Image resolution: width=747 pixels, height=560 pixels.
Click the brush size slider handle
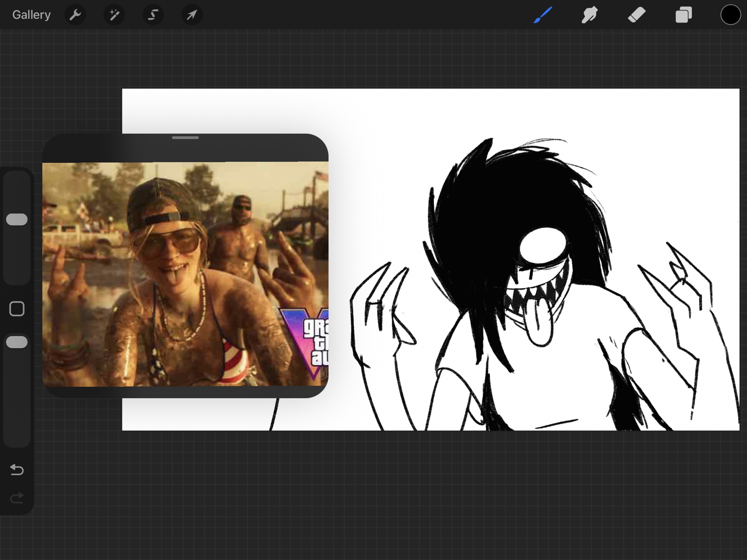pos(17,220)
